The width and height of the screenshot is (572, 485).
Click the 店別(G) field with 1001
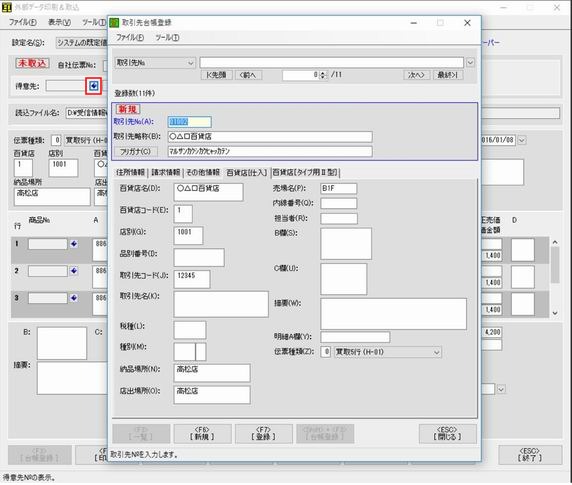tap(188, 235)
